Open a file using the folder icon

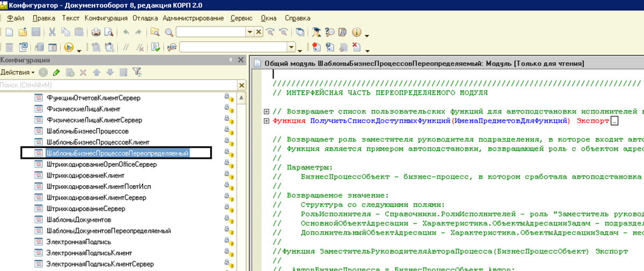pyautogui.click(x=23, y=32)
